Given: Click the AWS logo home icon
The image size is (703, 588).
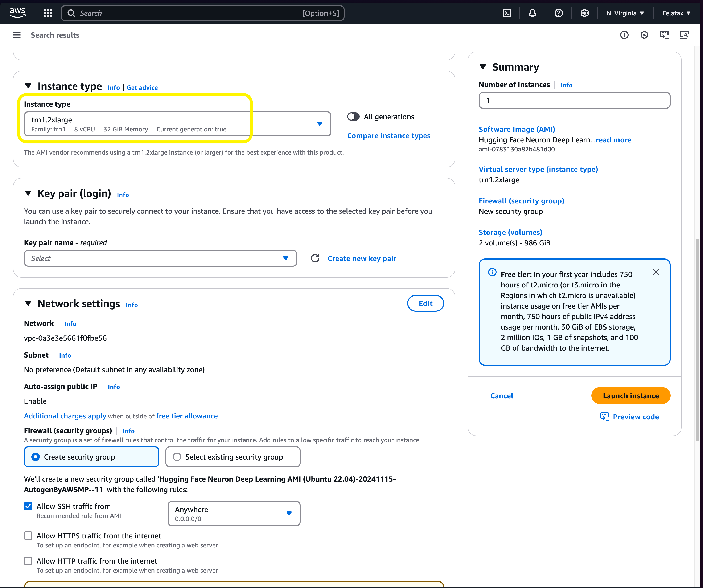Looking at the screenshot, I should pos(17,13).
